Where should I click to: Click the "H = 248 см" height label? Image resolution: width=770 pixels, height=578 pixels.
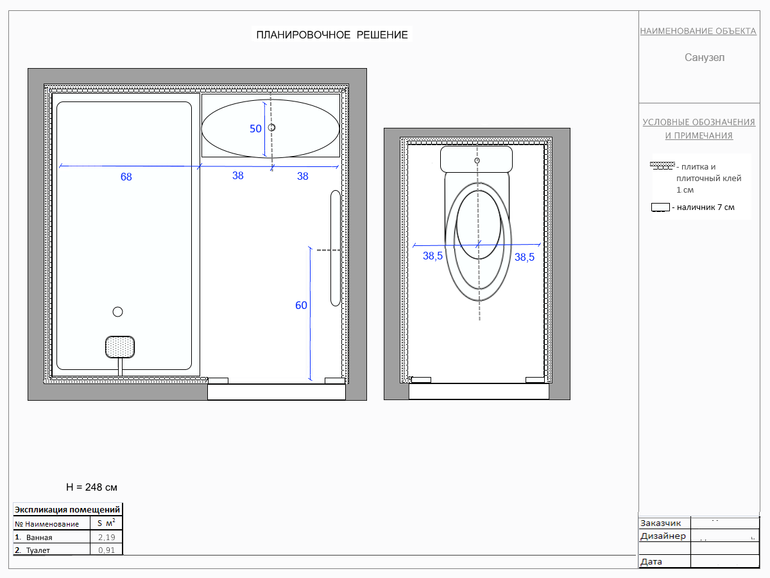coord(92,487)
